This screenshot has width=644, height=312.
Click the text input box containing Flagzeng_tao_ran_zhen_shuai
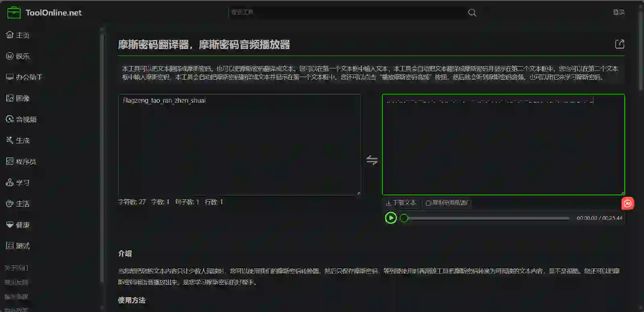pyautogui.click(x=239, y=145)
